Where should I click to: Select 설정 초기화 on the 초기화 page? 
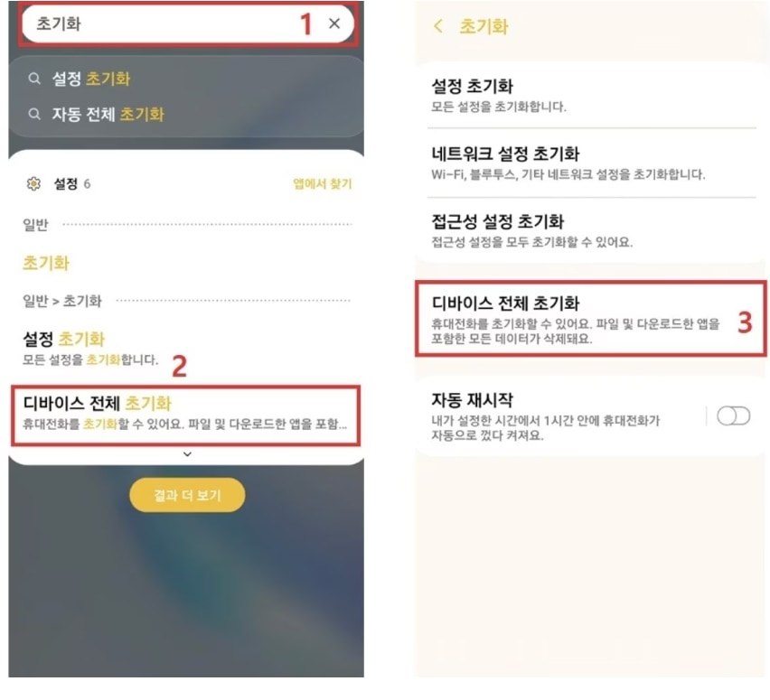(x=592, y=95)
